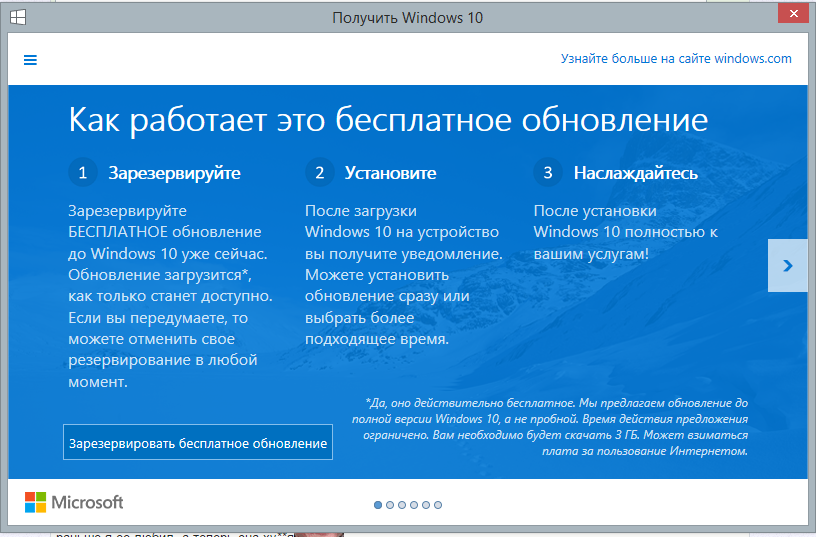Image resolution: width=816 pixels, height=537 pixels.
Task: Select the first pagination dot
Action: coord(378,505)
